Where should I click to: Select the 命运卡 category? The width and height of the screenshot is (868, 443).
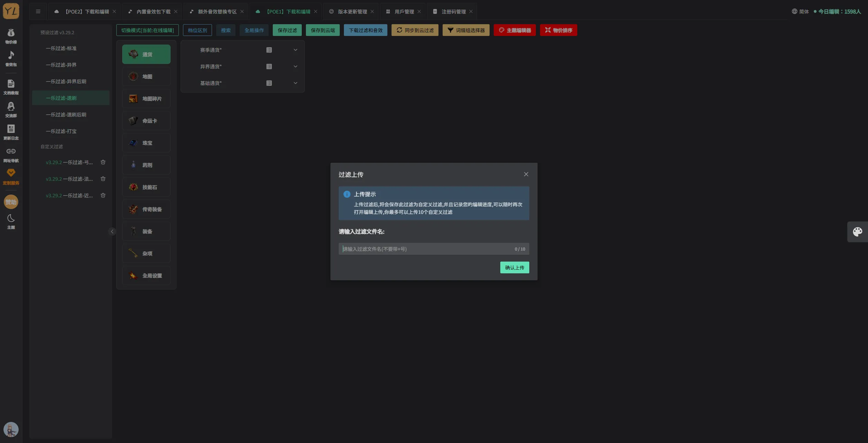point(146,121)
